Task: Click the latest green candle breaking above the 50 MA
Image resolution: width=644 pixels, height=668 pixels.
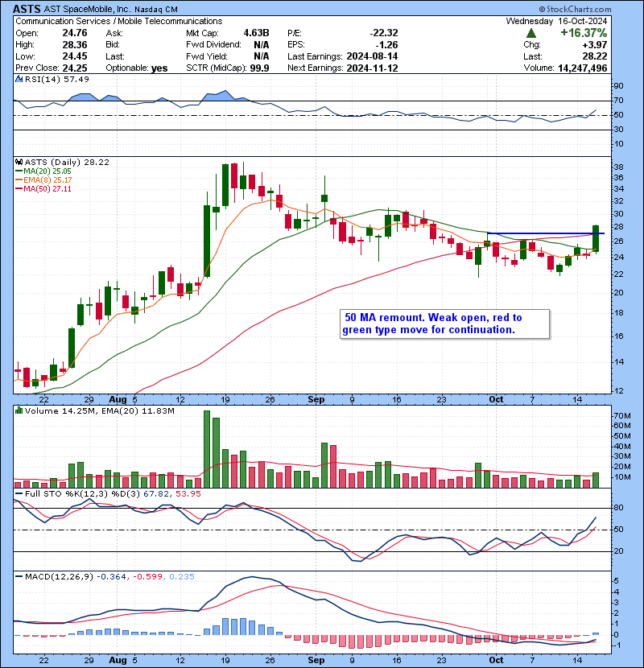Action: tap(596, 238)
